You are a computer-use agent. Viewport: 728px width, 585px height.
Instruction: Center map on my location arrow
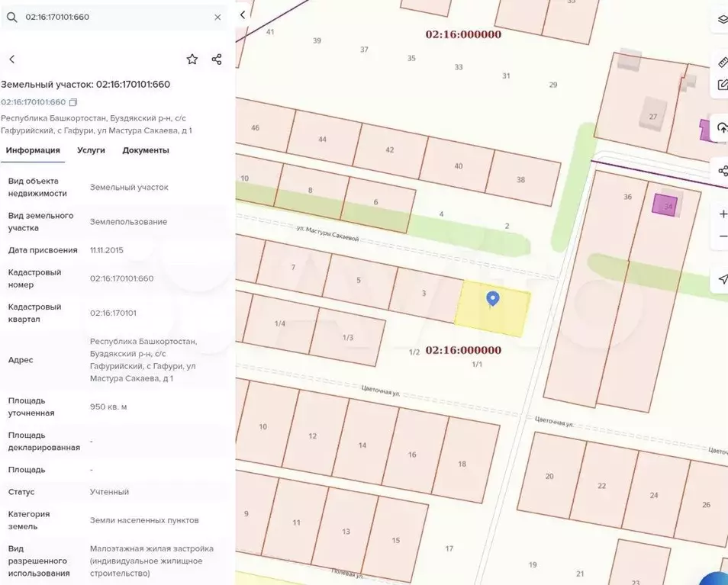[723, 279]
